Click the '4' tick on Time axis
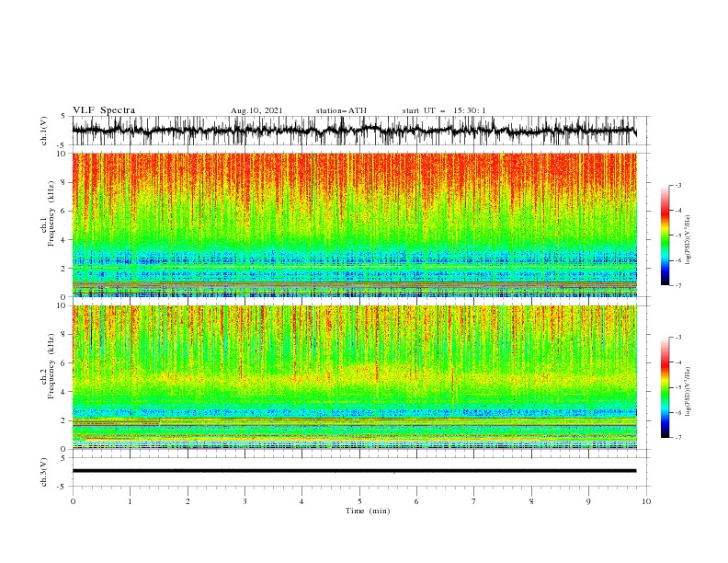The width and height of the screenshot is (728, 563). tap(301, 501)
